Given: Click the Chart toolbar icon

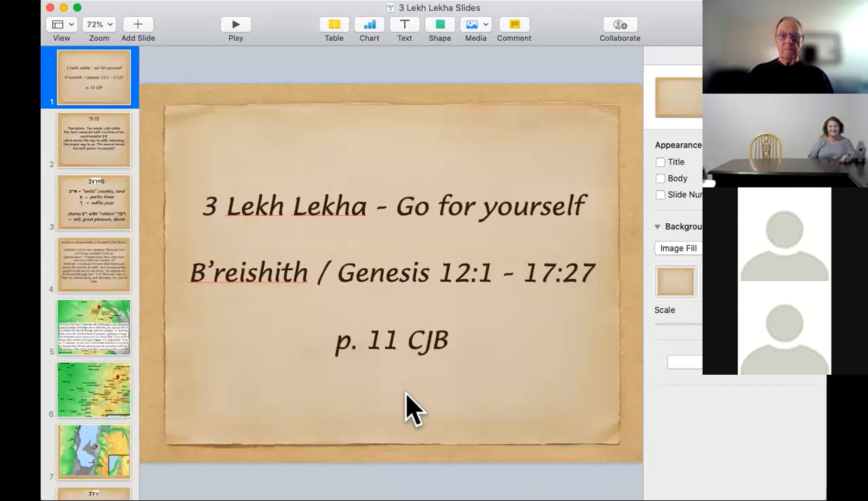Looking at the screenshot, I should point(369,25).
